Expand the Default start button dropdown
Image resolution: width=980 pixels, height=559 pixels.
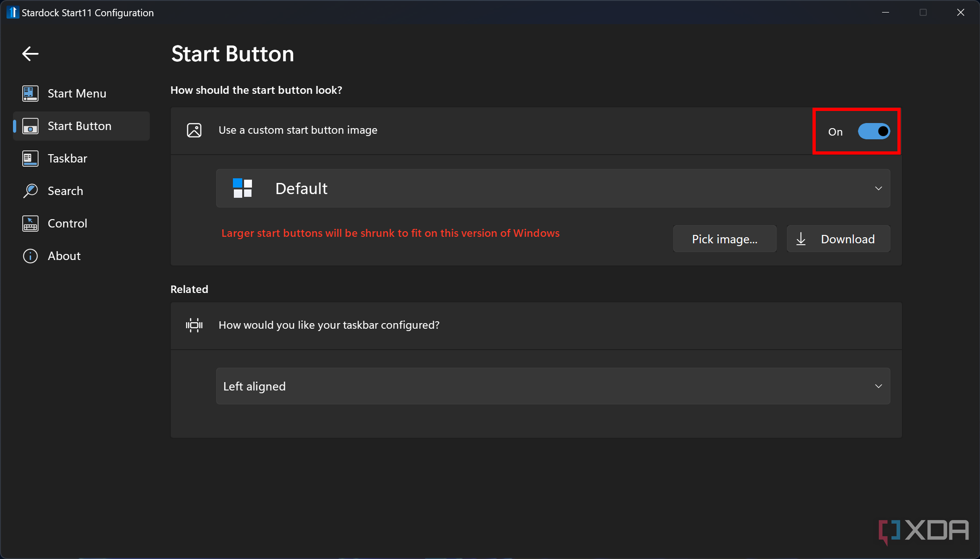553,188
